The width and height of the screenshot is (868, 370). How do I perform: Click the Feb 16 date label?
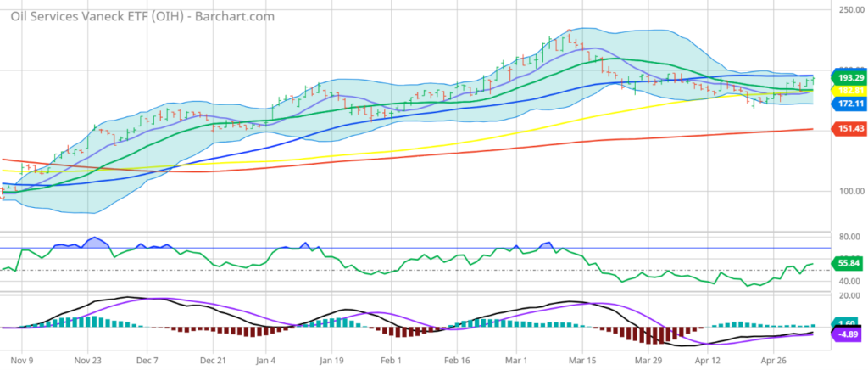point(457,360)
